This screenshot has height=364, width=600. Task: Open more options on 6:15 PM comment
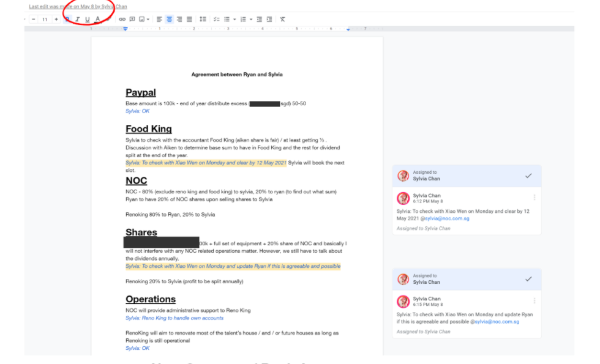[x=534, y=301]
